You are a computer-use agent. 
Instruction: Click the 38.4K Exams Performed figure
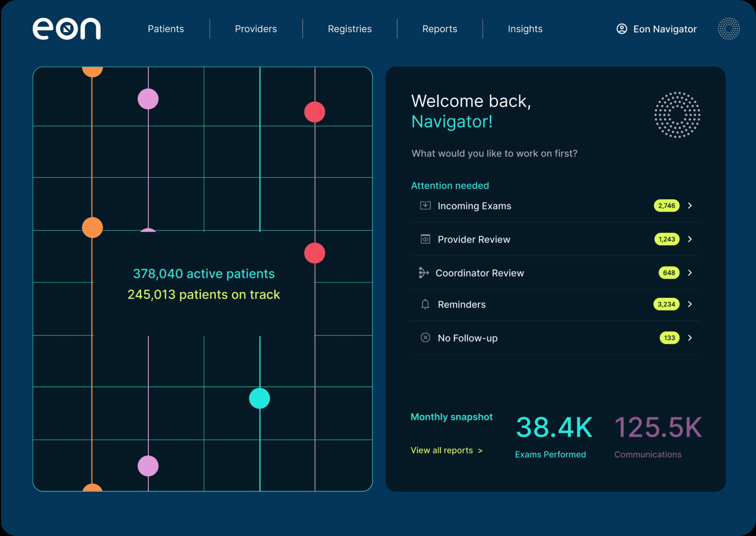pyautogui.click(x=554, y=428)
